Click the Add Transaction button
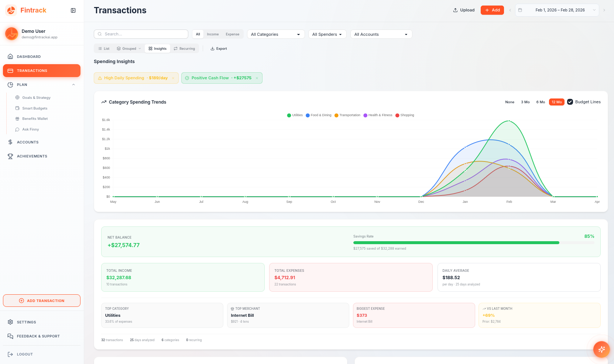 (41, 301)
